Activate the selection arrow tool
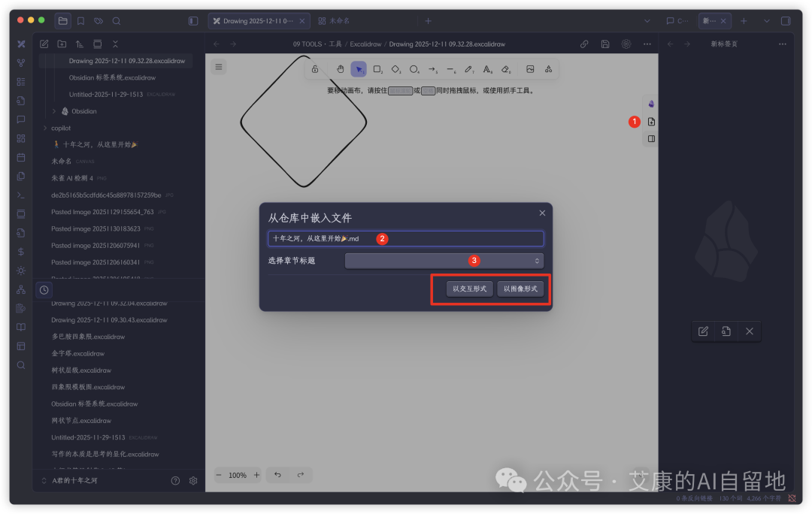The width and height of the screenshot is (812, 514). pyautogui.click(x=359, y=69)
